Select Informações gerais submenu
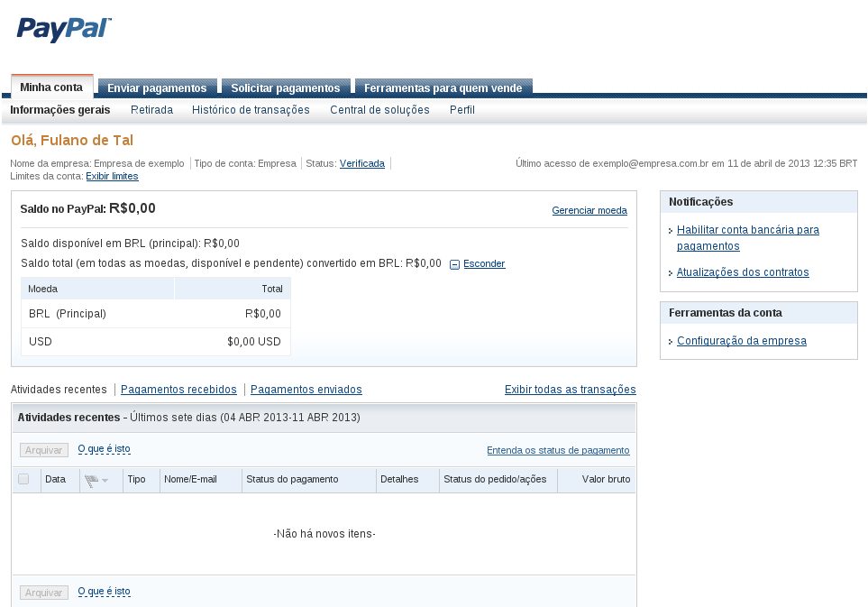 (x=60, y=110)
